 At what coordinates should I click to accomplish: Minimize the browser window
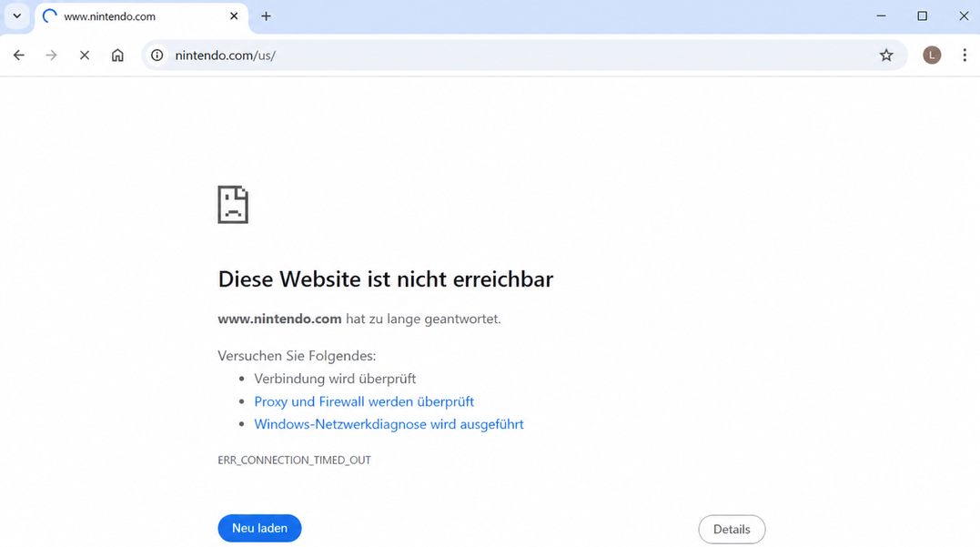click(881, 16)
